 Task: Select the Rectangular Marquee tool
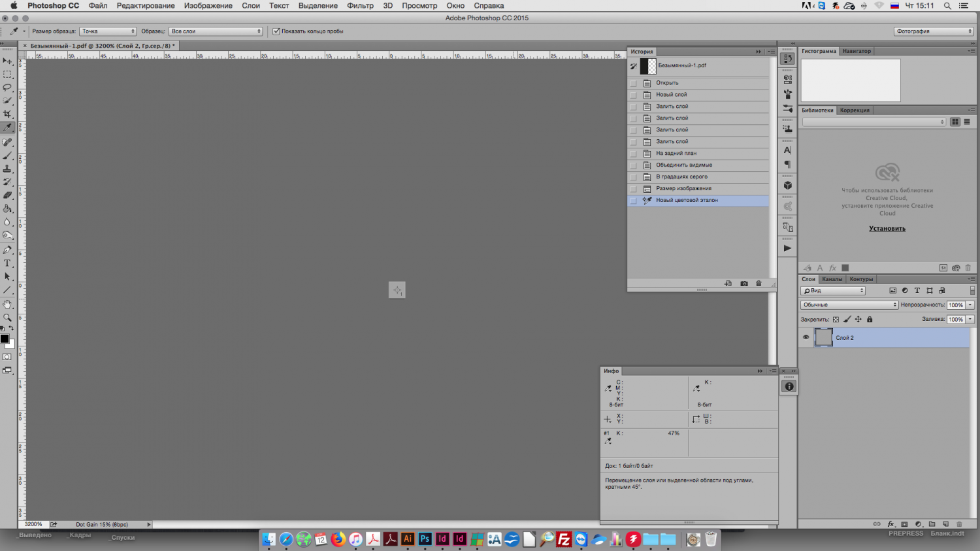[x=8, y=75]
